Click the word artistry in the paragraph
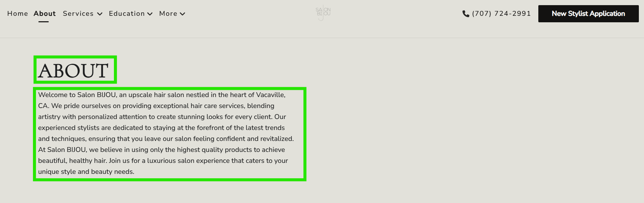Screen dimensions: 644x203 click(49, 117)
